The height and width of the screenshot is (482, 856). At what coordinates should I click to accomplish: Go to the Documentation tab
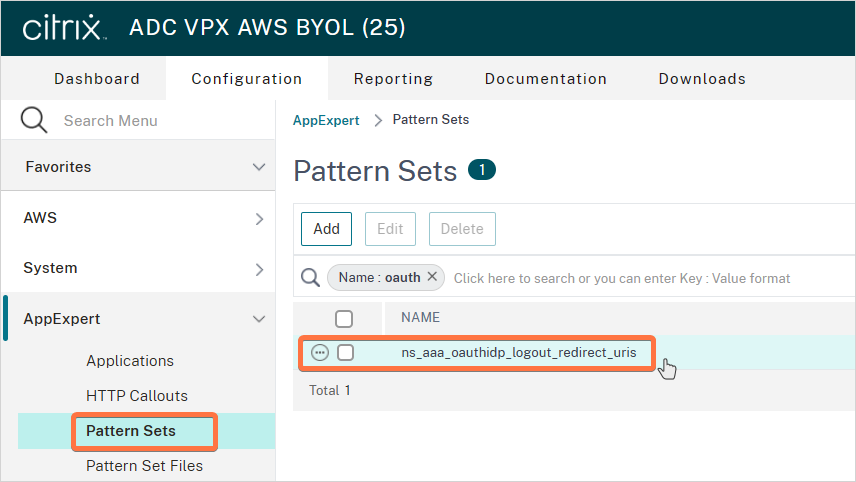546,79
